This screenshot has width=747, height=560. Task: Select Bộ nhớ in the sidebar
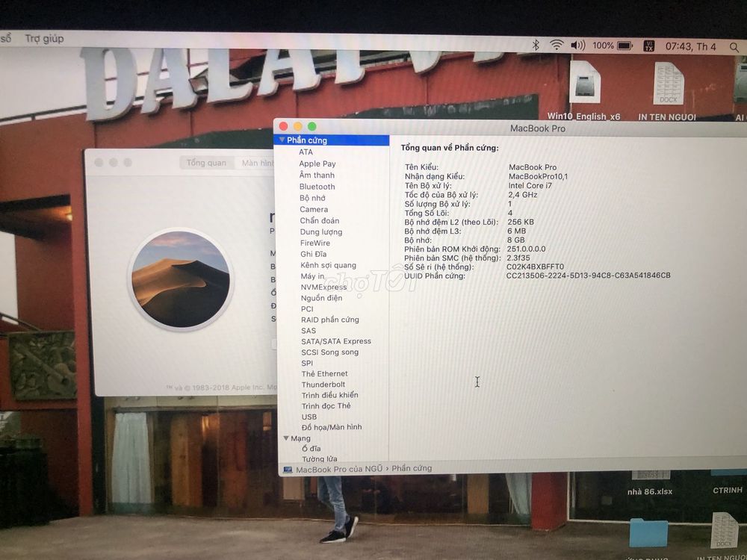312,198
